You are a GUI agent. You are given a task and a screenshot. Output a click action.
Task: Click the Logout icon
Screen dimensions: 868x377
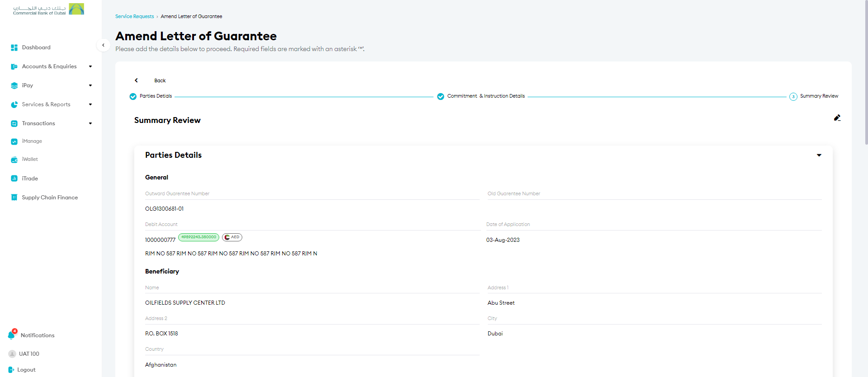(x=11, y=370)
